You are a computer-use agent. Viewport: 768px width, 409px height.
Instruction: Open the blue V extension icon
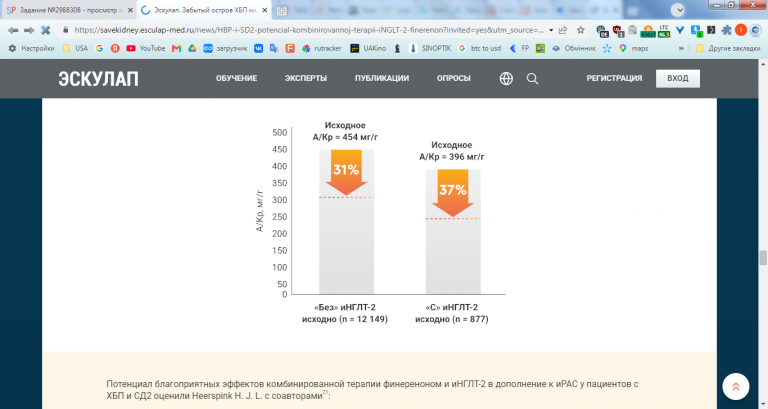(x=680, y=30)
